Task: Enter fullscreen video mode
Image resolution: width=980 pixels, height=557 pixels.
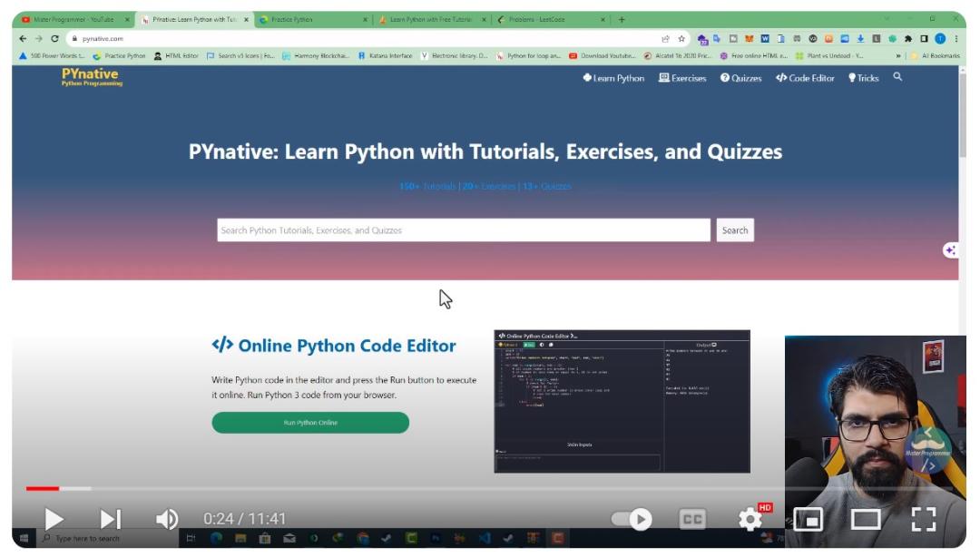Action: pyautogui.click(x=923, y=519)
